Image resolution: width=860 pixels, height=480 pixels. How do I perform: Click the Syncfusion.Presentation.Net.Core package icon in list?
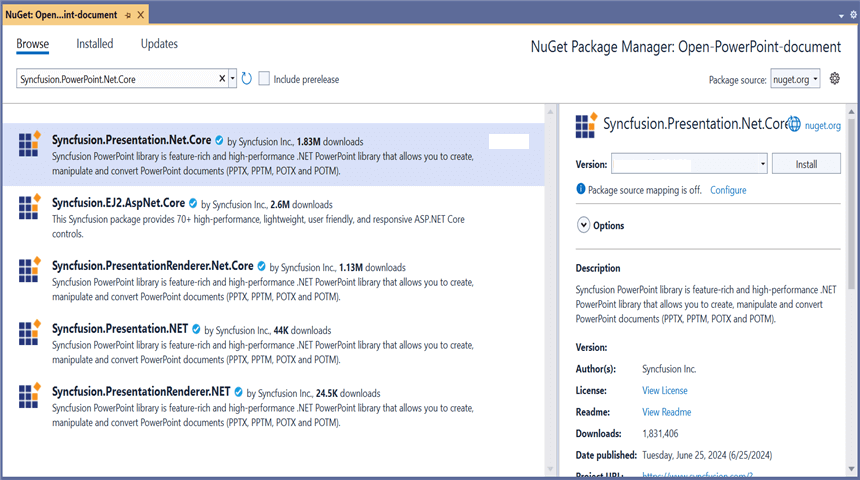pyautogui.click(x=30, y=144)
